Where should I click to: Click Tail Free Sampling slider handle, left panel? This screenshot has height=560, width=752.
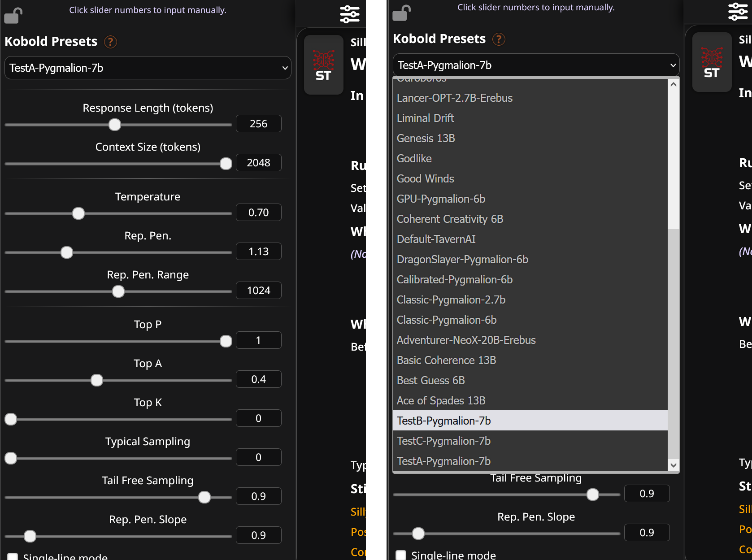point(204,497)
